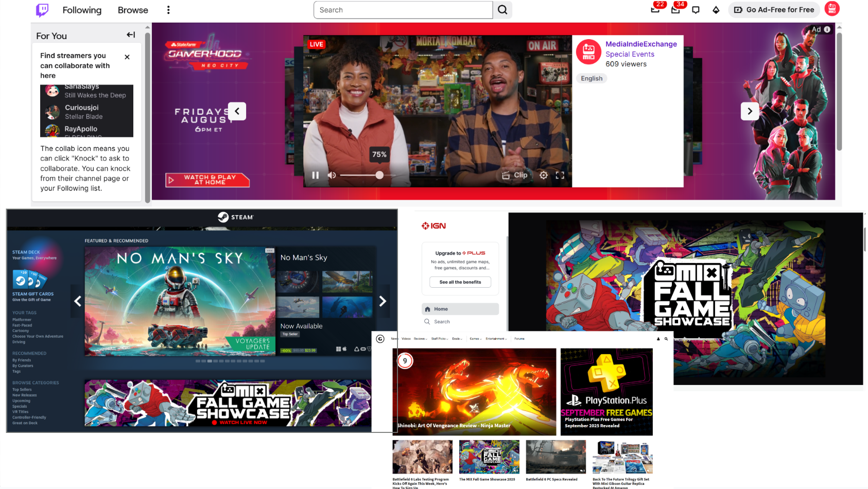Open the MediaIndieExchange channel link

(x=641, y=44)
